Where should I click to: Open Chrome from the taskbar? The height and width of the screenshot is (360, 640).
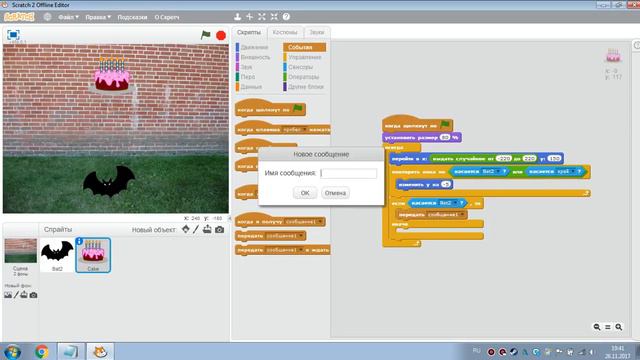[x=42, y=351]
